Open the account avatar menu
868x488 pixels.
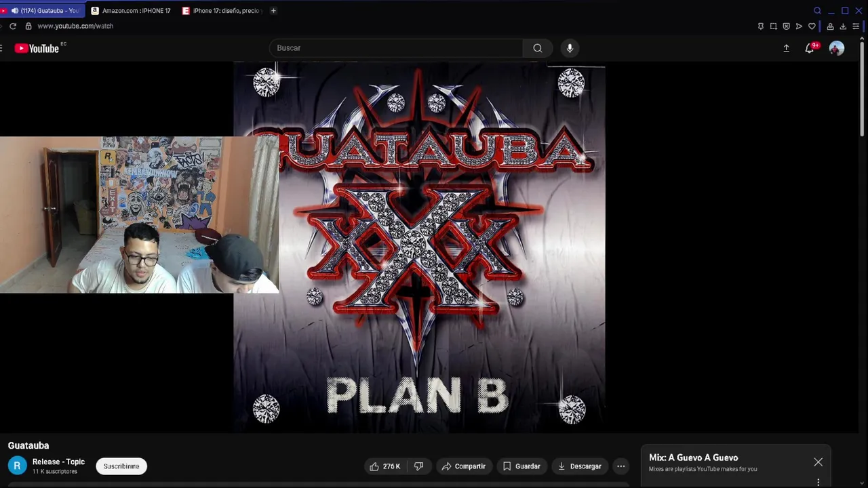[x=837, y=48]
